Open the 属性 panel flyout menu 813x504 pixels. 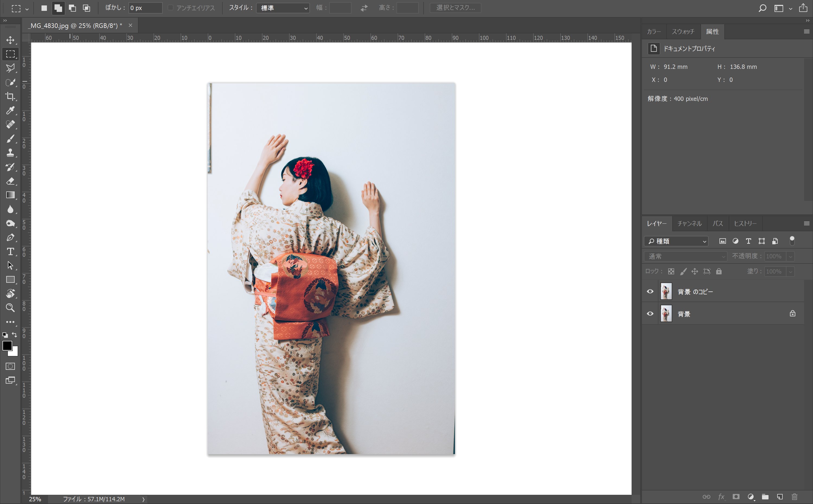[x=807, y=32]
